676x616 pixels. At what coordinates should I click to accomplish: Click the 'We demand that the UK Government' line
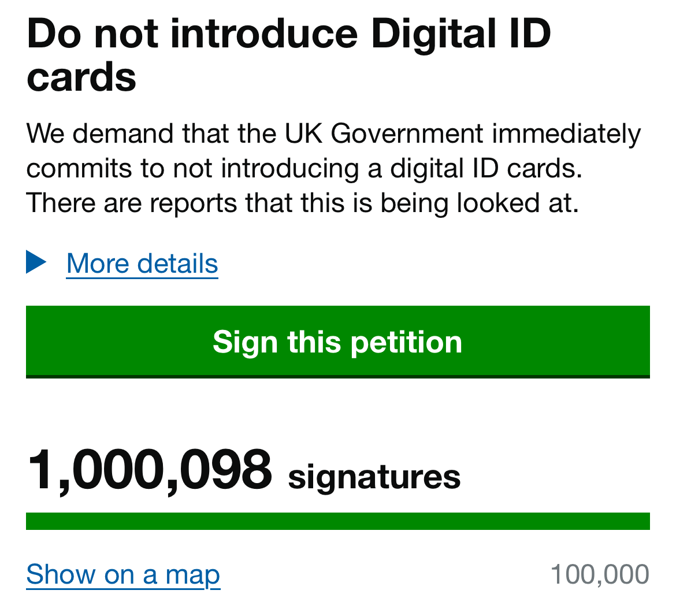254,134
